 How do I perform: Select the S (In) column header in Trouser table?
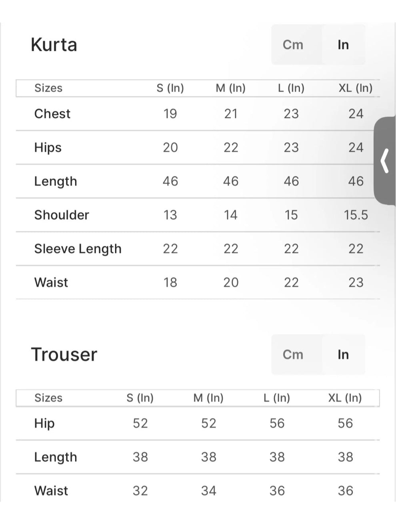pyautogui.click(x=140, y=398)
